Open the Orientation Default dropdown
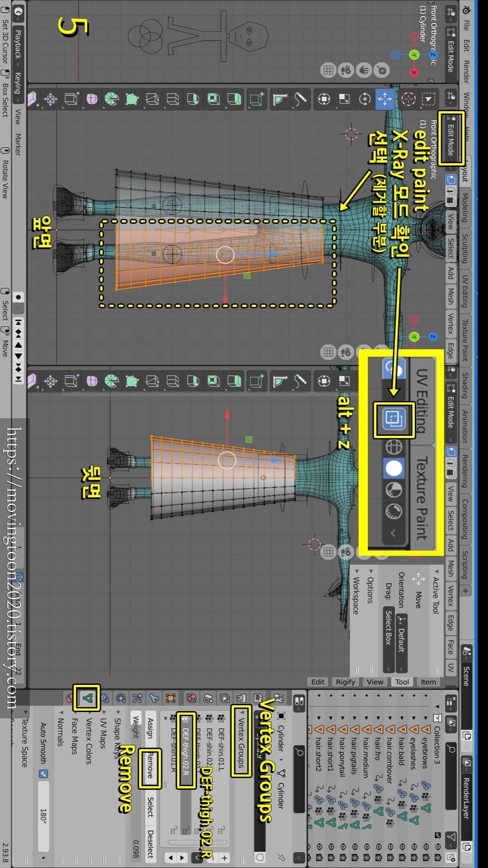 [402, 643]
